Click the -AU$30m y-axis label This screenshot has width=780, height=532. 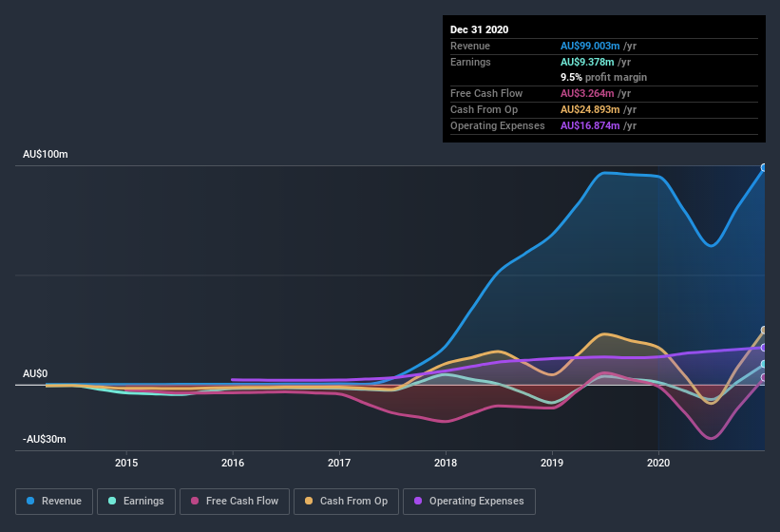[45, 439]
